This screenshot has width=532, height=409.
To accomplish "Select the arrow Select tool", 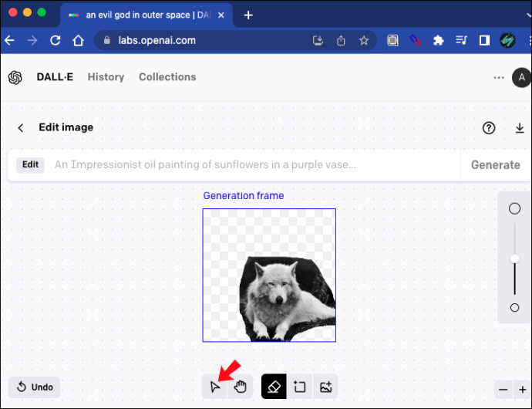I will tap(214, 387).
